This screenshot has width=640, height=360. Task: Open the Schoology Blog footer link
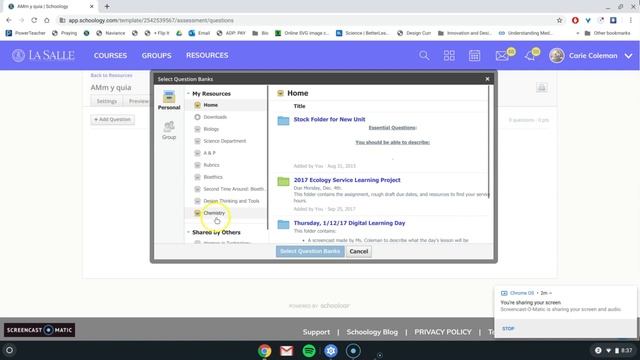tap(372, 332)
